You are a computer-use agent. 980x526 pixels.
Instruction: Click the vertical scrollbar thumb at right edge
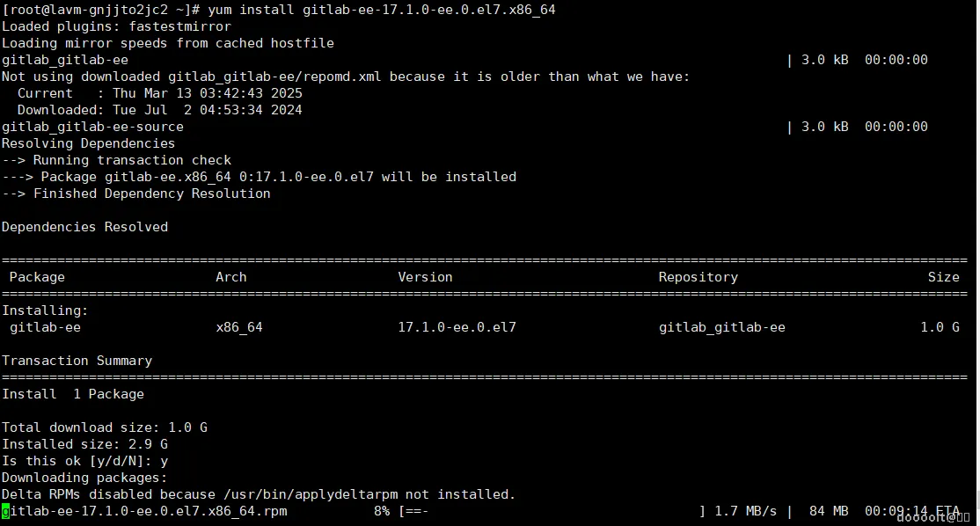pyautogui.click(x=977, y=500)
